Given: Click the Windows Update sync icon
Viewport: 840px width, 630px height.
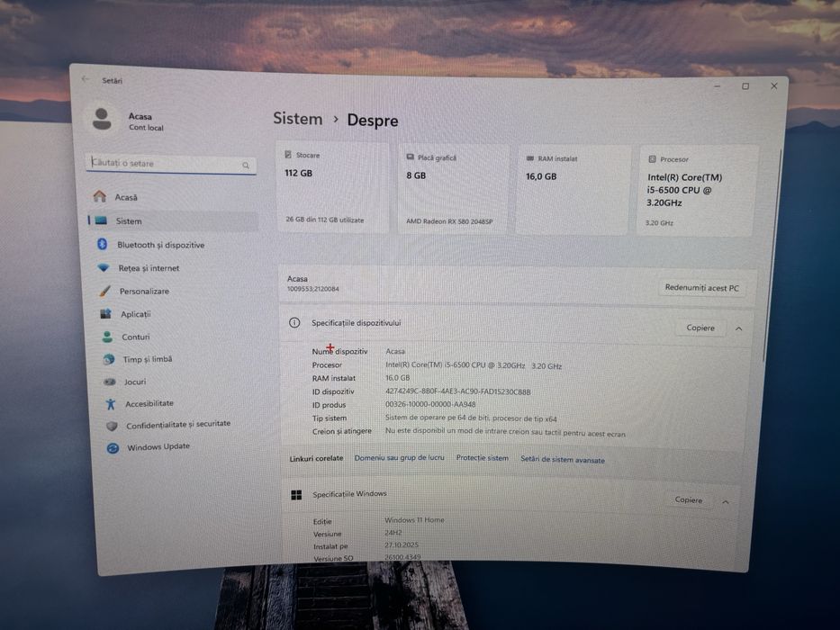Looking at the screenshot, I should tap(113, 448).
